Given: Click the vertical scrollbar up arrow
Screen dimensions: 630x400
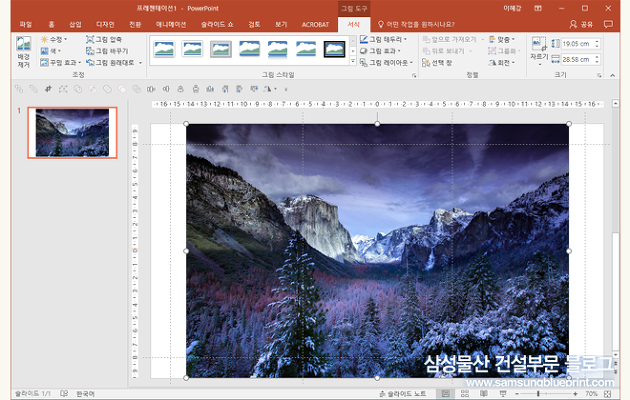Looking at the screenshot, I should pyautogui.click(x=615, y=104).
